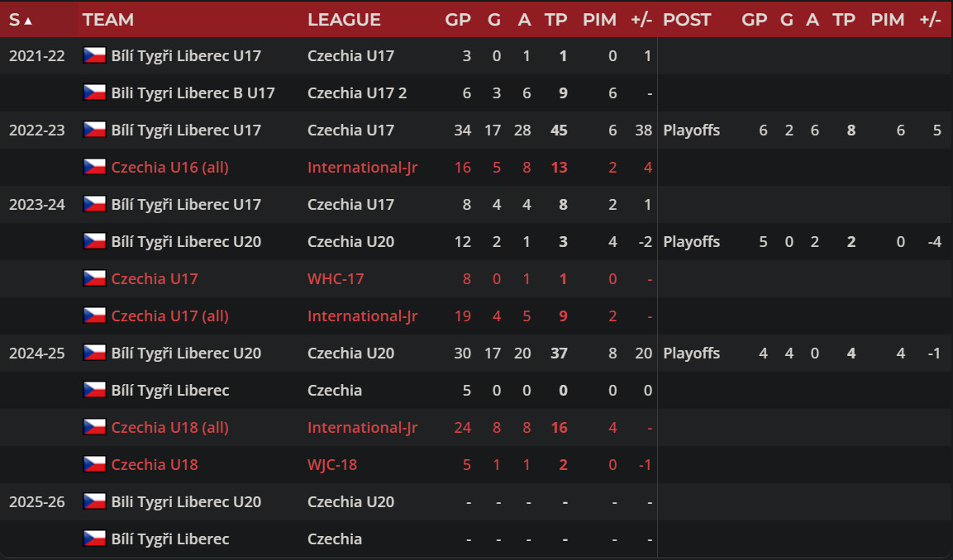Image resolution: width=953 pixels, height=560 pixels.
Task: Click flag next to Czechia U18 WJC-18 row
Action: pyautogui.click(x=94, y=464)
